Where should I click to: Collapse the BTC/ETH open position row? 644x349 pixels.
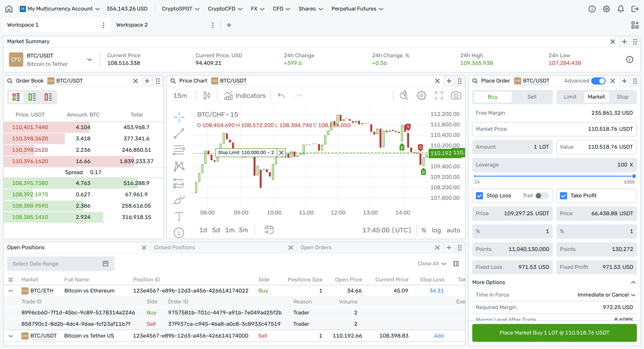[x=10, y=290]
